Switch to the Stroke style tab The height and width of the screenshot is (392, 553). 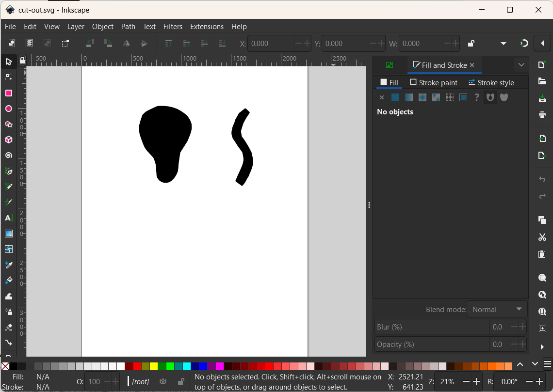[491, 82]
